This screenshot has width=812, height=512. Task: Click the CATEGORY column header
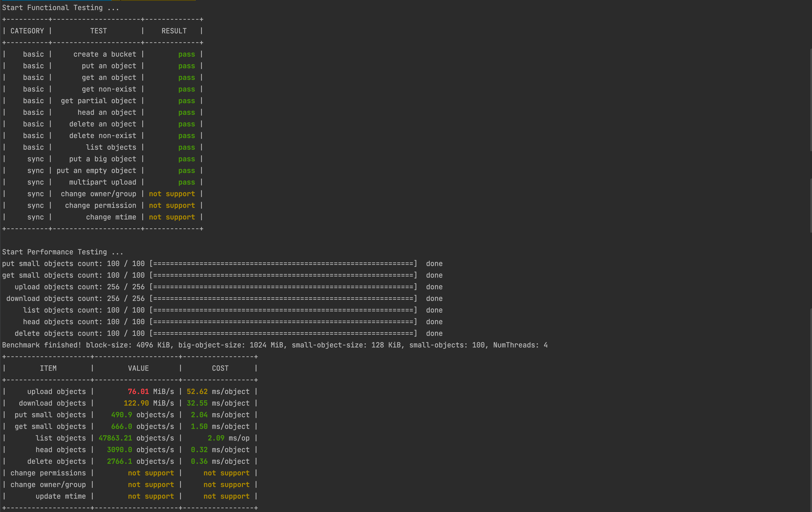coord(27,31)
